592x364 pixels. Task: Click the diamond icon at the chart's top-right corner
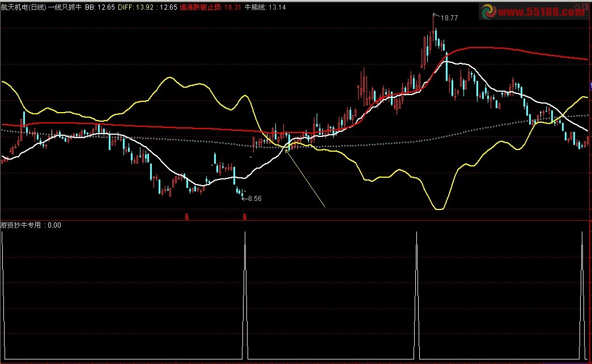point(578,6)
